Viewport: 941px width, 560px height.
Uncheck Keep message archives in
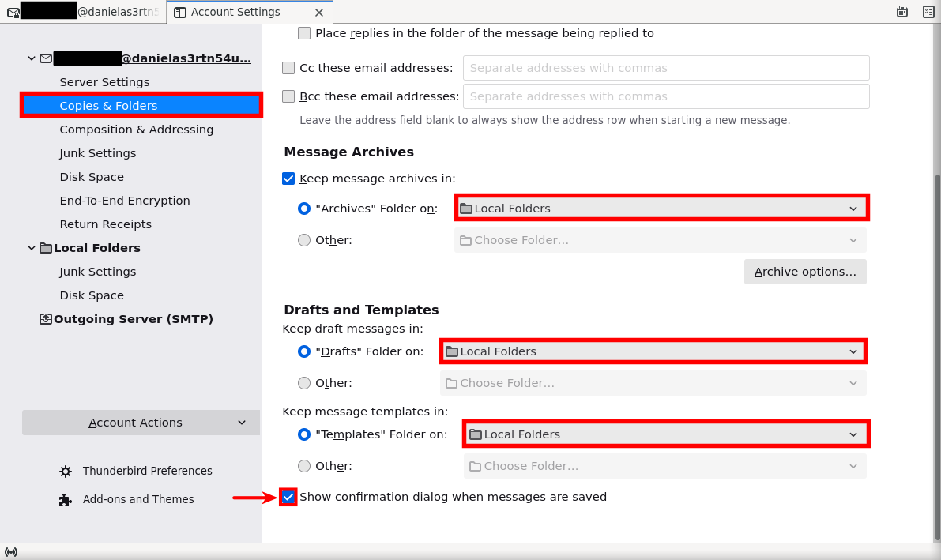(x=288, y=179)
